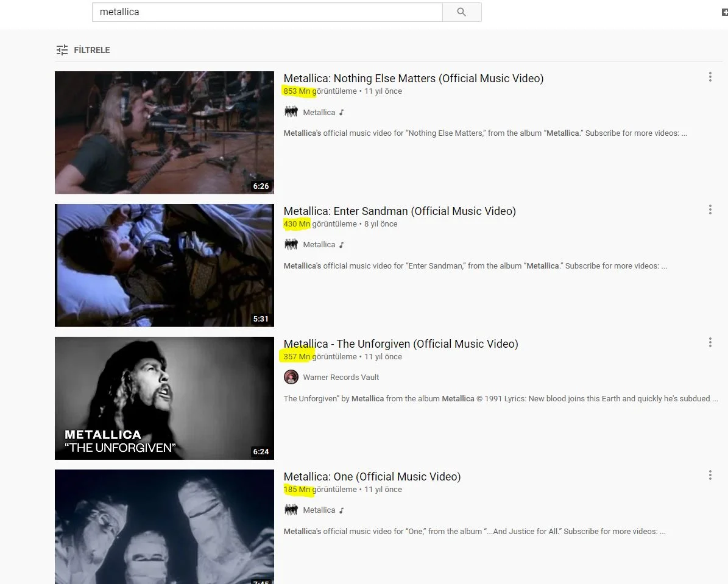The image size is (728, 584).
Task: Open Enter Sandman video title link
Action: click(399, 211)
